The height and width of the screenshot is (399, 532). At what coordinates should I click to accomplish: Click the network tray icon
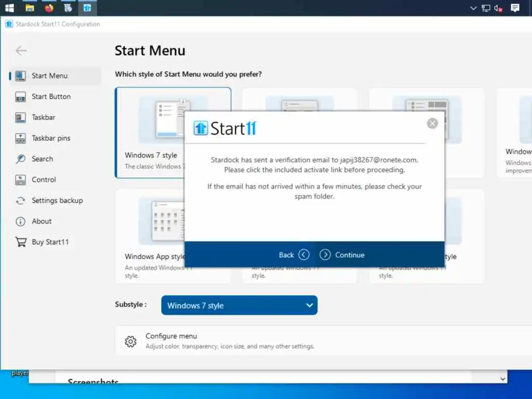coord(486,8)
